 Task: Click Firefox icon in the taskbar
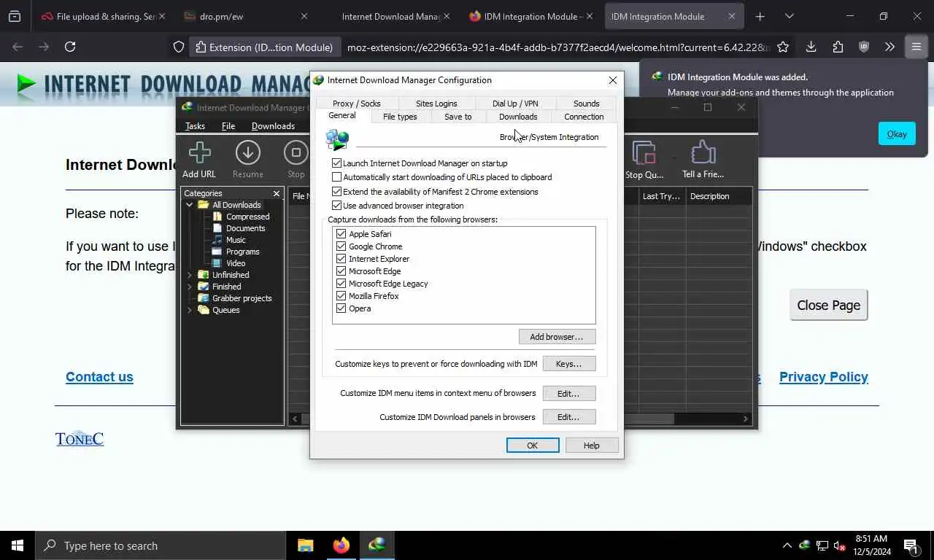click(x=341, y=545)
